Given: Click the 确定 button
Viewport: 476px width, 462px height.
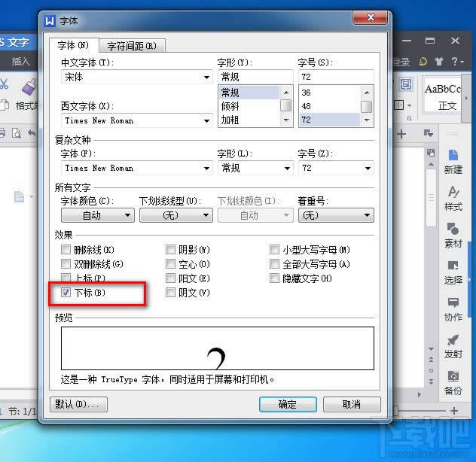Looking at the screenshot, I should [x=287, y=404].
